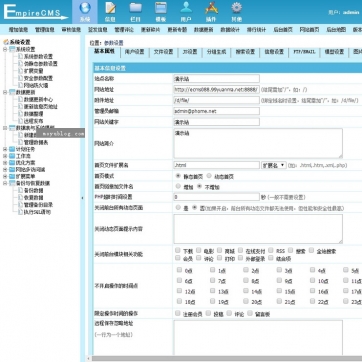This screenshot has height=362, width=362.
Task: Expand the 计划任务 tree node
Action: (x=5, y=149)
